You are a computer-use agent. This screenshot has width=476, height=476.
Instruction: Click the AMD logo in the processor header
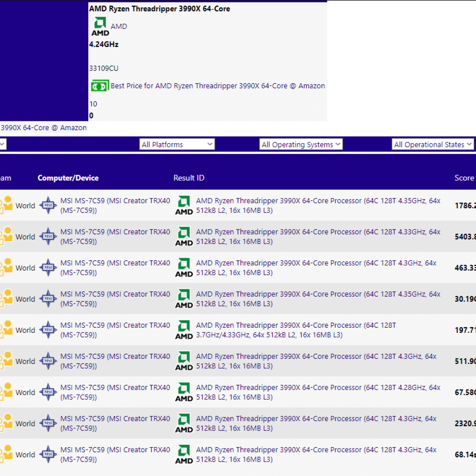[x=100, y=26]
